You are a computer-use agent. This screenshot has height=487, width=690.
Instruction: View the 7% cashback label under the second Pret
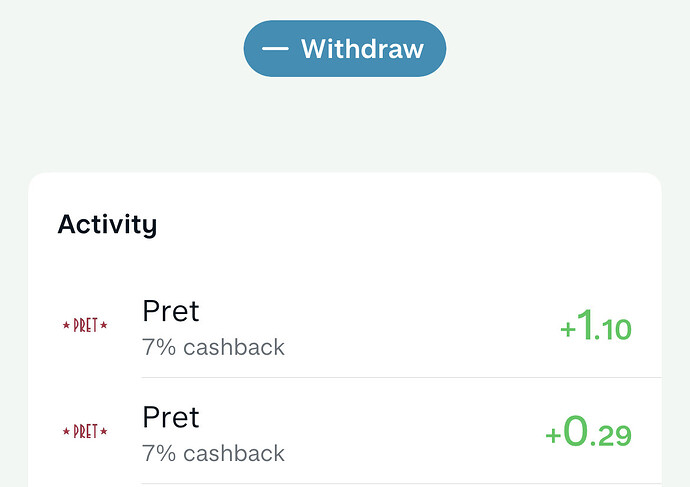213,453
